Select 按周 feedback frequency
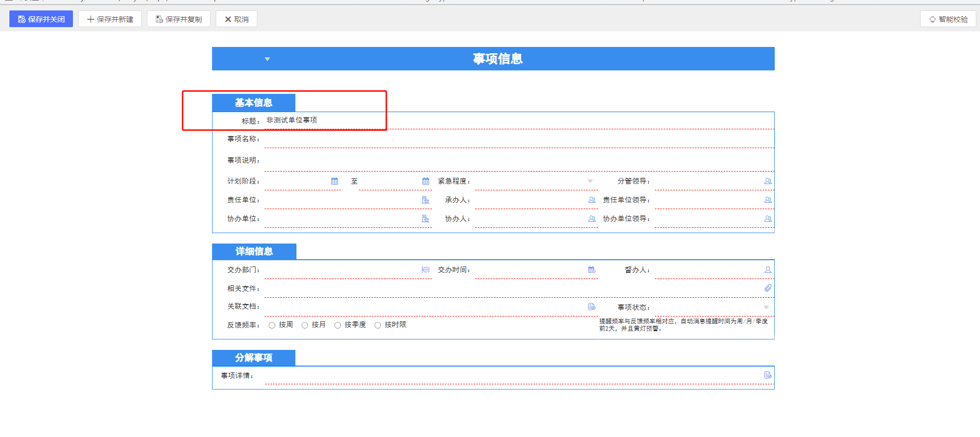980x437 pixels. (272, 325)
